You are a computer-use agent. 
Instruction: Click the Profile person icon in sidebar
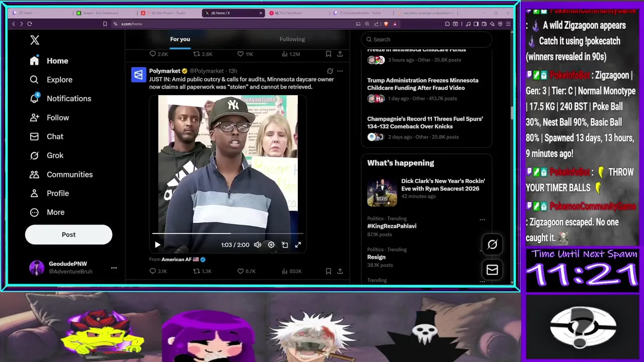pyautogui.click(x=34, y=193)
